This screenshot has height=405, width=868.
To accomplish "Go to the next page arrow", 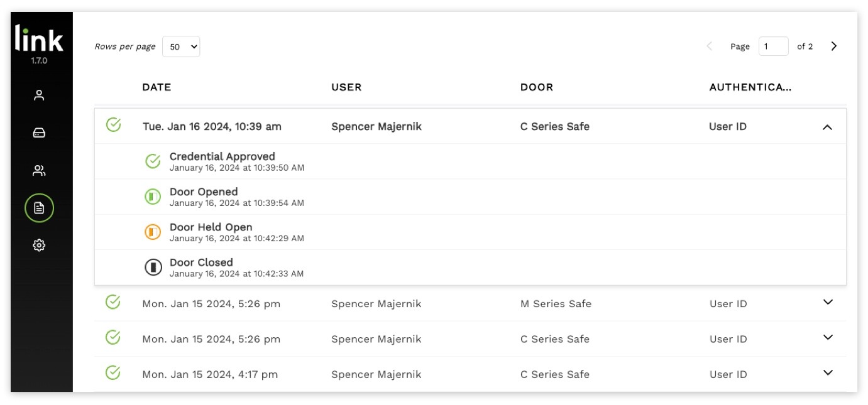I will [x=834, y=46].
